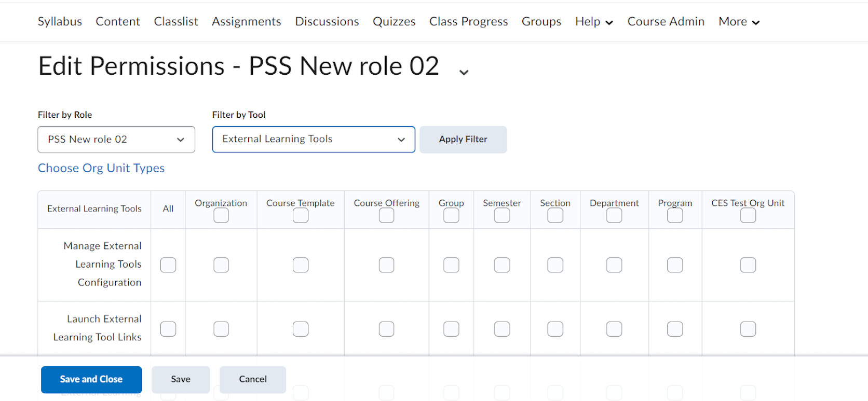
Task: Check Course Offering column header checkbox
Action: pos(387,215)
